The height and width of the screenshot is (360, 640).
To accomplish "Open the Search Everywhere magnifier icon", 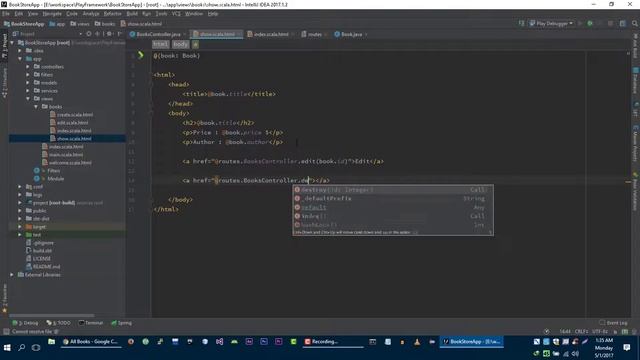I will [635, 24].
